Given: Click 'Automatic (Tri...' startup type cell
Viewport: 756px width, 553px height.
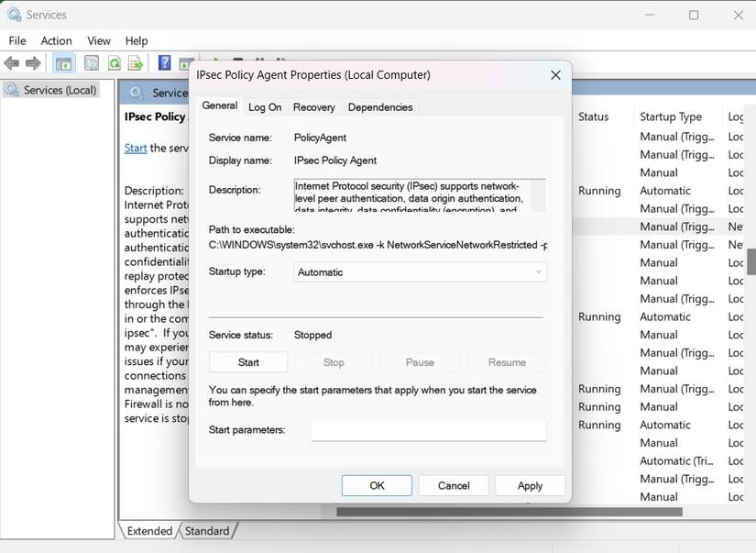Looking at the screenshot, I should (676, 460).
